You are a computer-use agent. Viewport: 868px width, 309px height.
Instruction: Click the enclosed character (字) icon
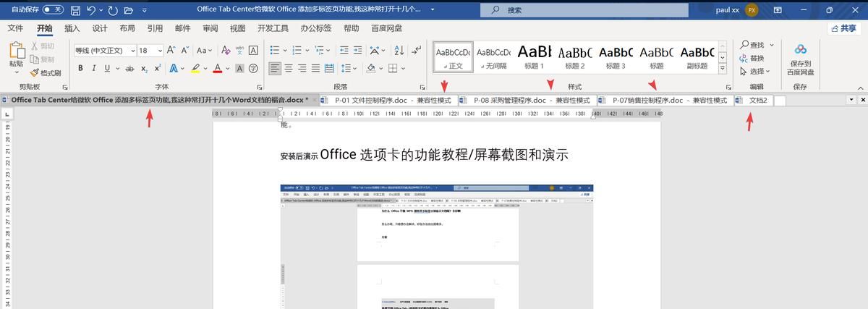coord(254,68)
